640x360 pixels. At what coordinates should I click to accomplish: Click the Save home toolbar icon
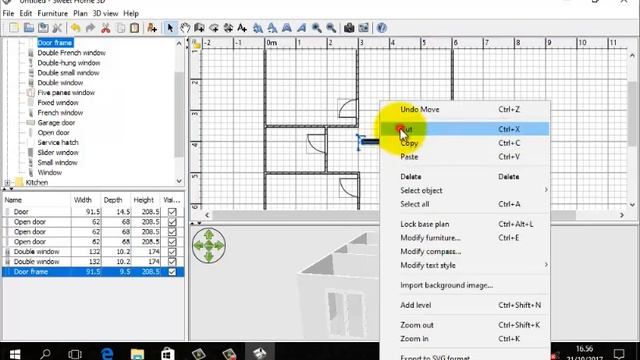coord(43,28)
